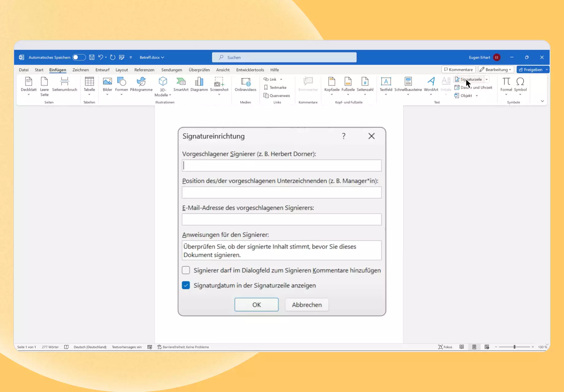Viewport: 564px width, 392px height.
Task: Insert a Symbol character
Action: 520,86
